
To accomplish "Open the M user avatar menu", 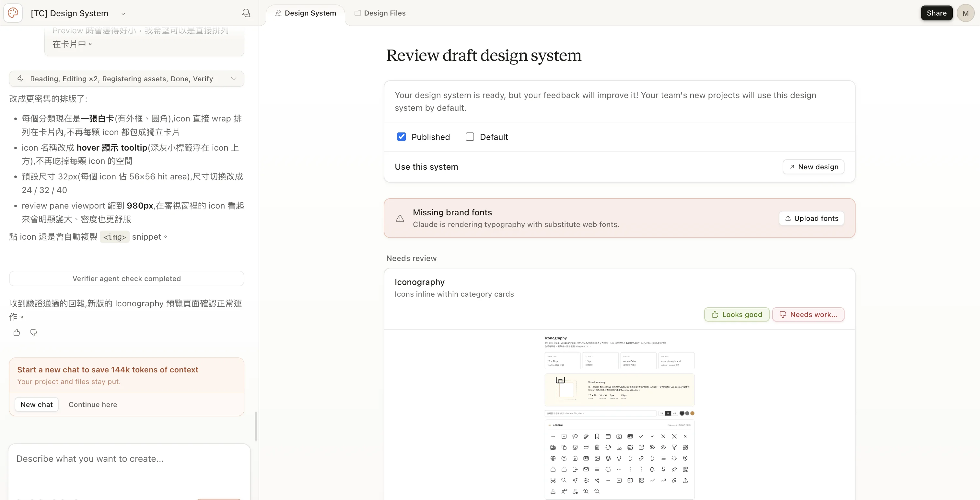I will pos(965,13).
